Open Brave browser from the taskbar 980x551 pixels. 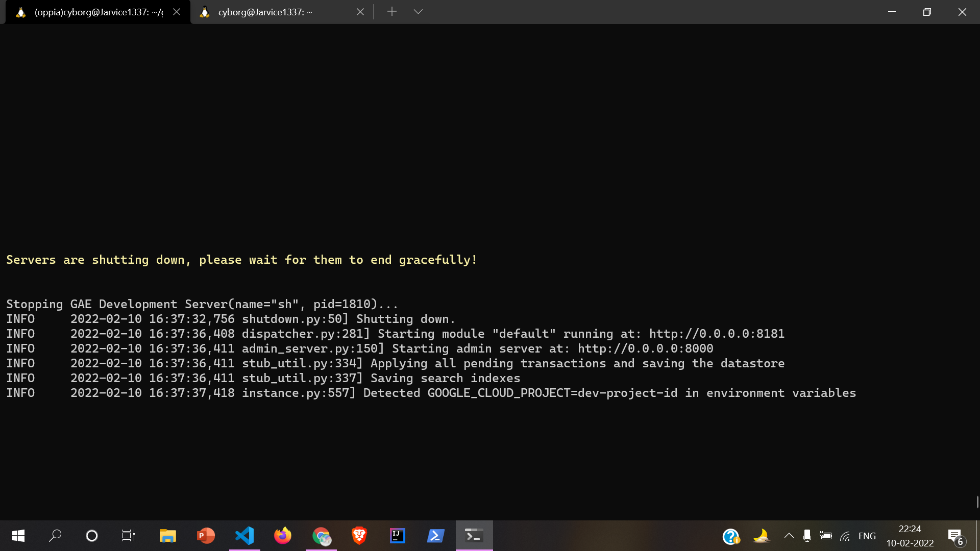359,536
